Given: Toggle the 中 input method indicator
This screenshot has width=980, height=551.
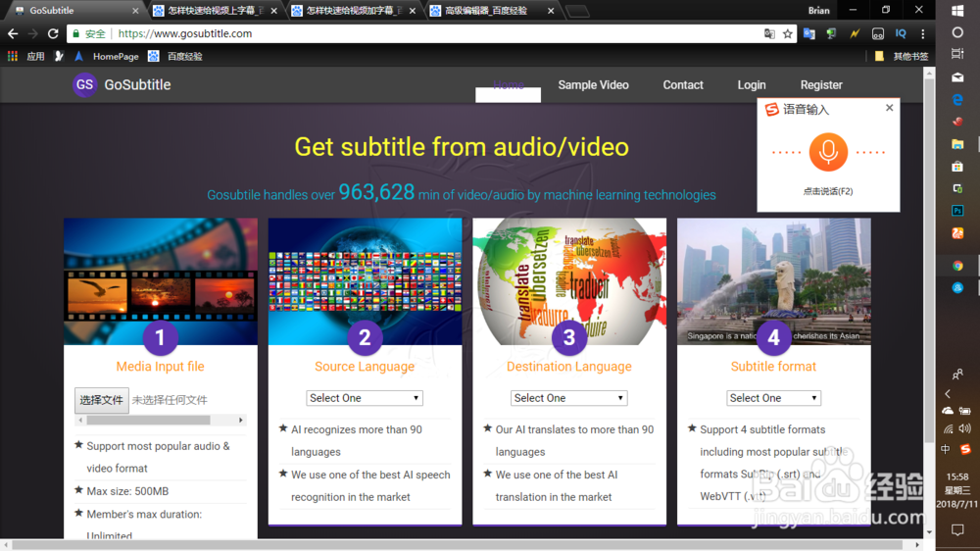Looking at the screenshot, I should pyautogui.click(x=946, y=449).
